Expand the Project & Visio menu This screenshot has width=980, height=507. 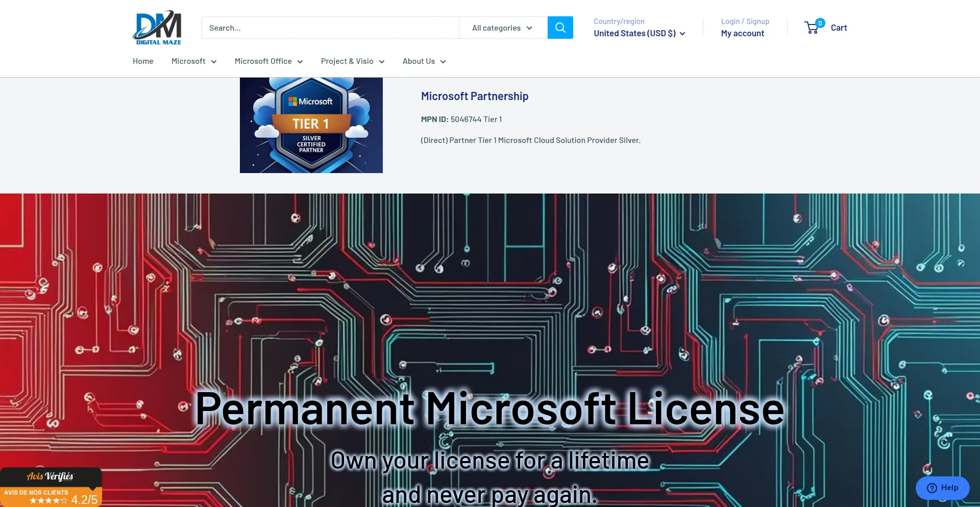[x=353, y=61]
